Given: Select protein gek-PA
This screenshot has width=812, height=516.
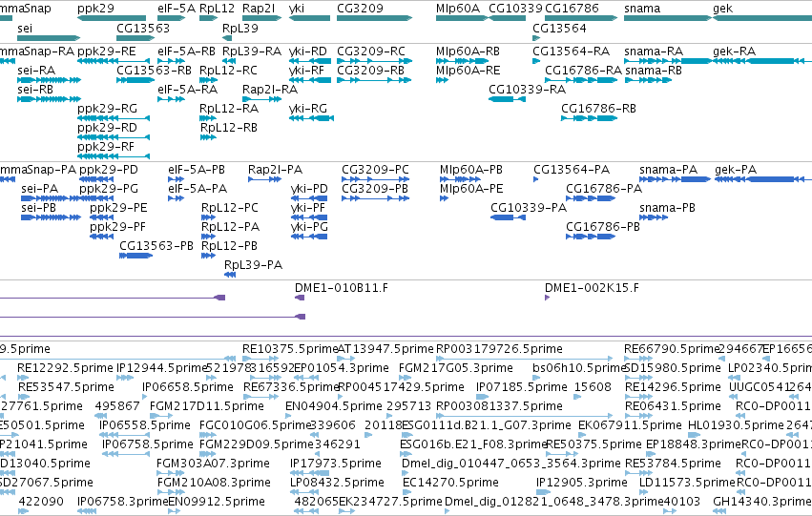Looking at the screenshot, I should (x=736, y=170).
